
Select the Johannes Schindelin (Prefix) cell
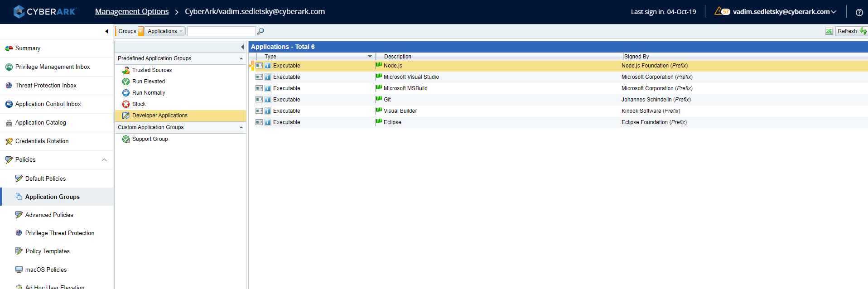656,100
